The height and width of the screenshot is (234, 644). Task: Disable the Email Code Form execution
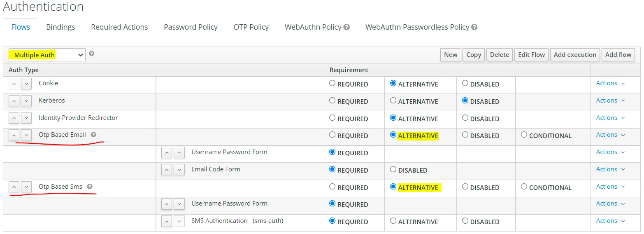tap(393, 169)
